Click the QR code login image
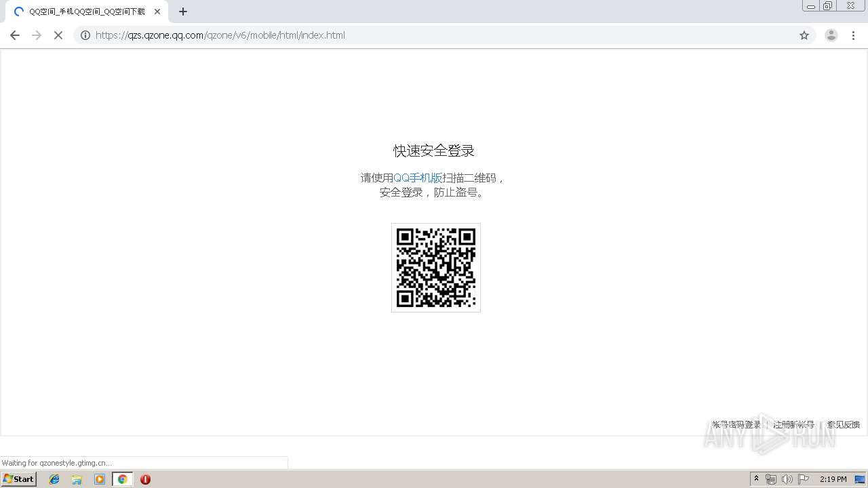Image resolution: width=868 pixels, height=488 pixels. tap(436, 268)
